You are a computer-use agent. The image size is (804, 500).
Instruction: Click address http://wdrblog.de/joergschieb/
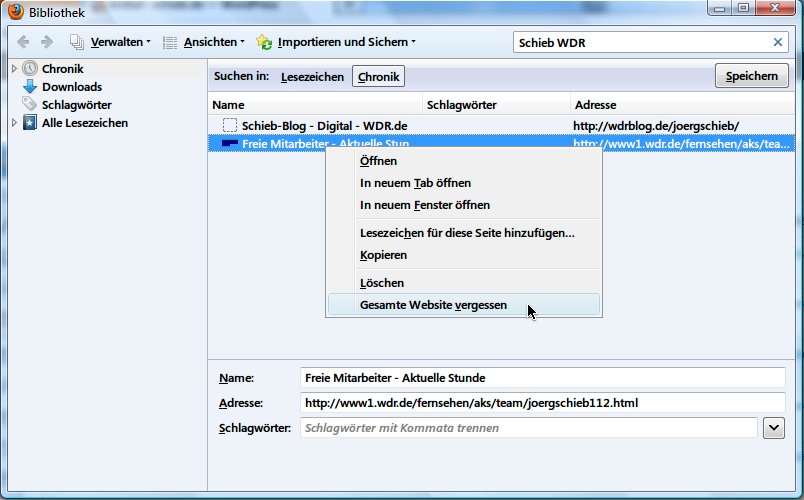point(656,126)
